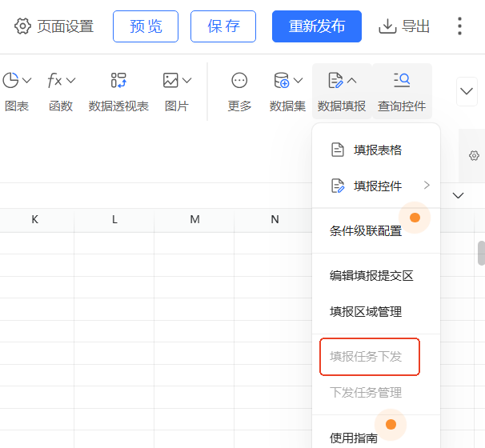This screenshot has width=485, height=448.
Task: Open the three-dot overflow menu
Action: [459, 26]
